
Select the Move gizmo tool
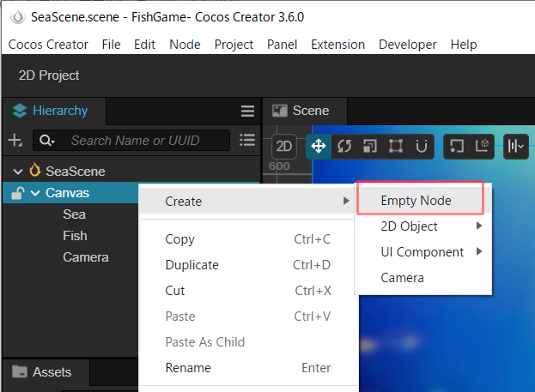[319, 147]
